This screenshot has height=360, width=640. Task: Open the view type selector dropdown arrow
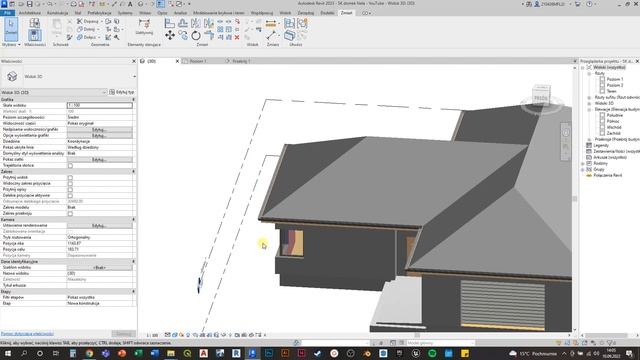click(x=134, y=76)
